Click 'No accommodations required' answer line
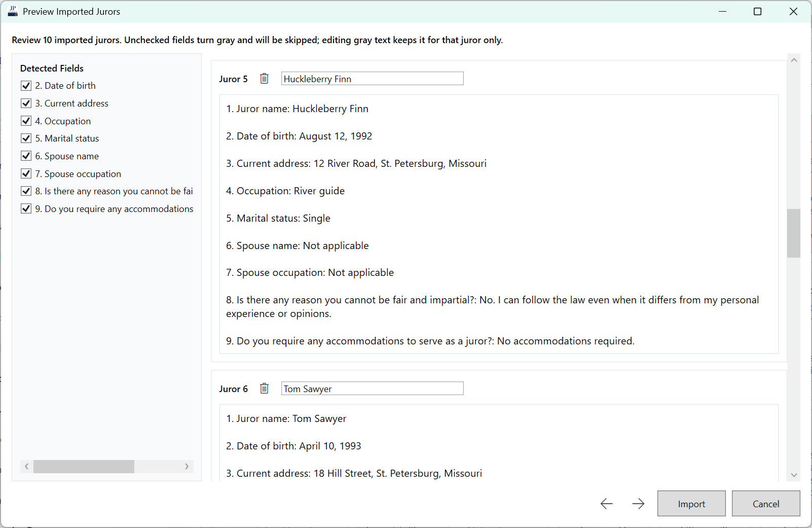The image size is (812, 528). [430, 341]
